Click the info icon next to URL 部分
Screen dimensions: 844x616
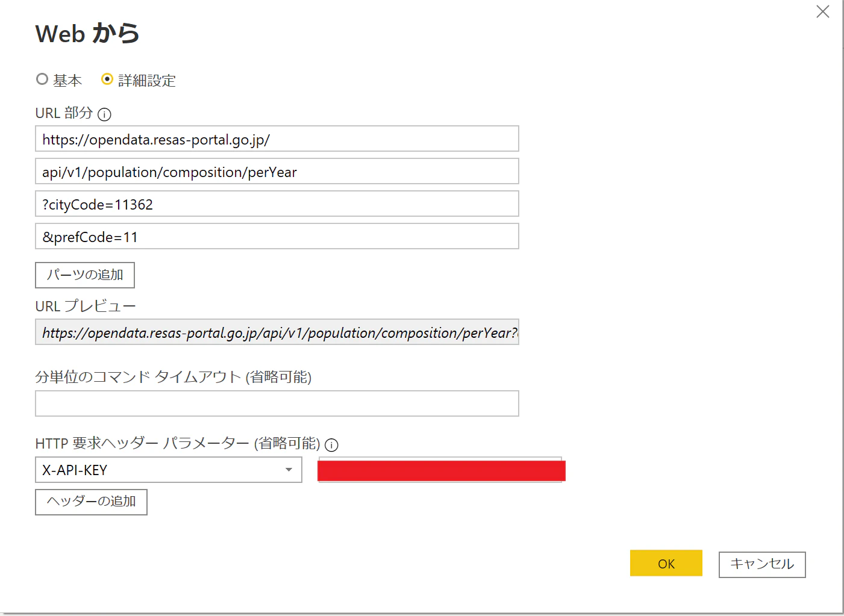104,114
